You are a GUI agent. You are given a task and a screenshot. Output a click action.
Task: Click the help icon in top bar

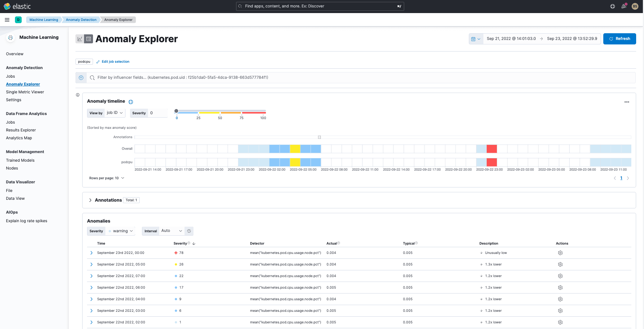pyautogui.click(x=613, y=6)
